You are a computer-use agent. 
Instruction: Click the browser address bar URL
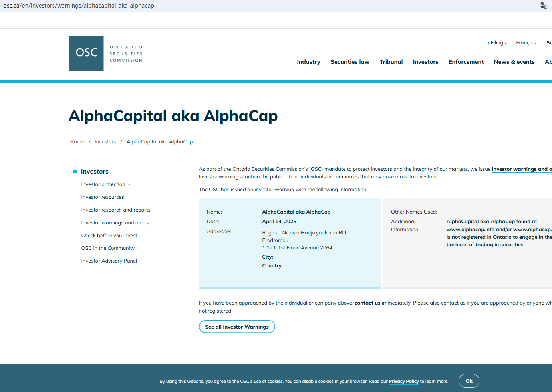click(x=79, y=6)
